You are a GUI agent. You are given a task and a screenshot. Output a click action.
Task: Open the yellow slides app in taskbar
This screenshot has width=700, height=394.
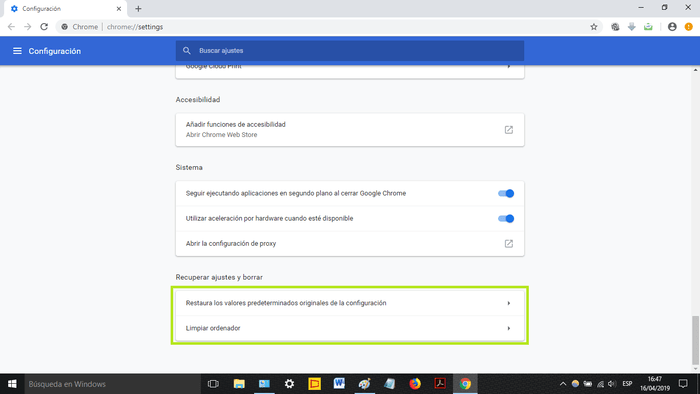click(x=314, y=384)
